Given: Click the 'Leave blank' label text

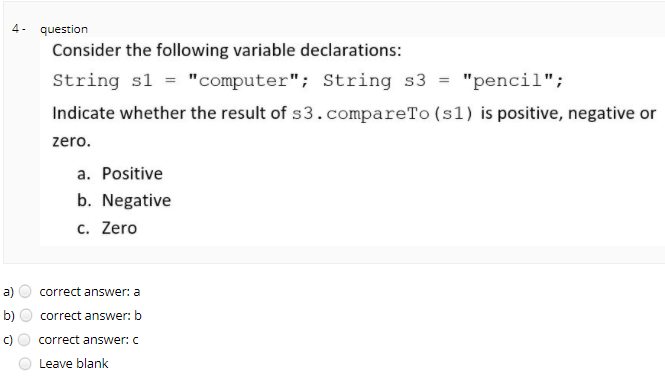Looking at the screenshot, I should point(74,363).
